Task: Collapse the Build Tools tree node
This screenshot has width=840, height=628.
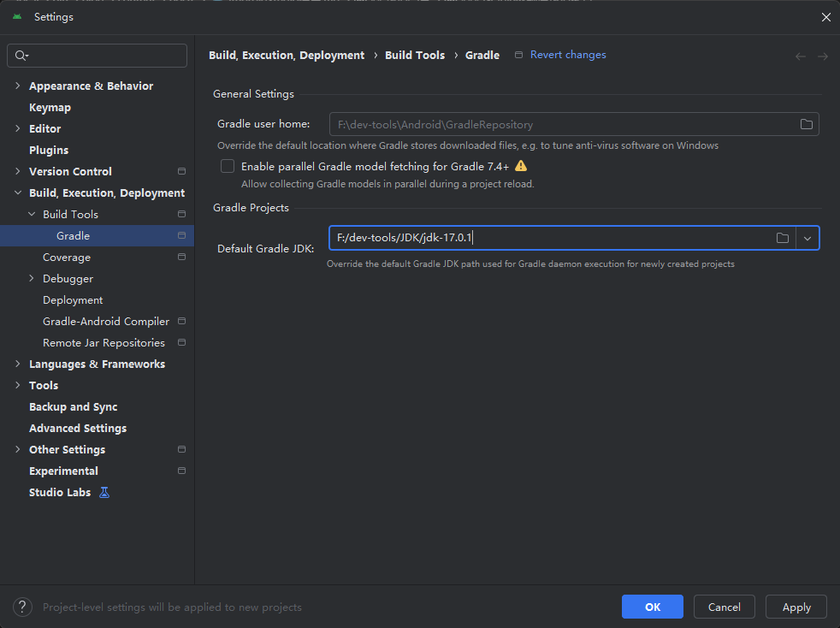Action: click(x=32, y=215)
